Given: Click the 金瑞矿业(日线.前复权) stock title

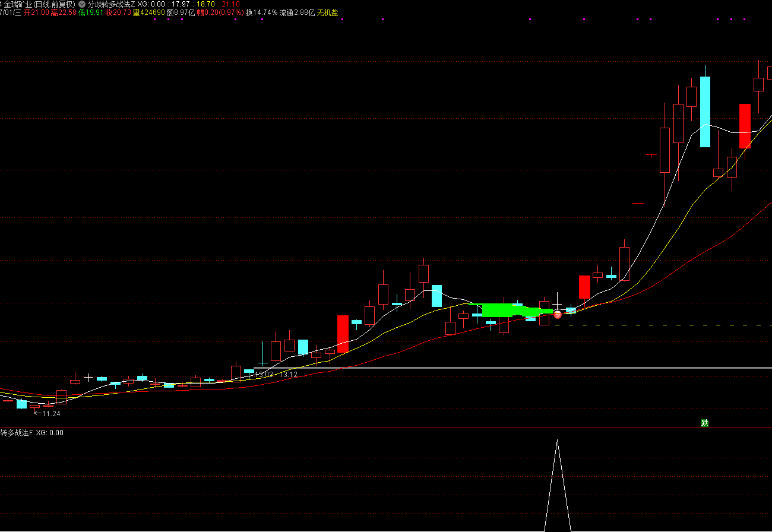Looking at the screenshot, I should (40, 4).
